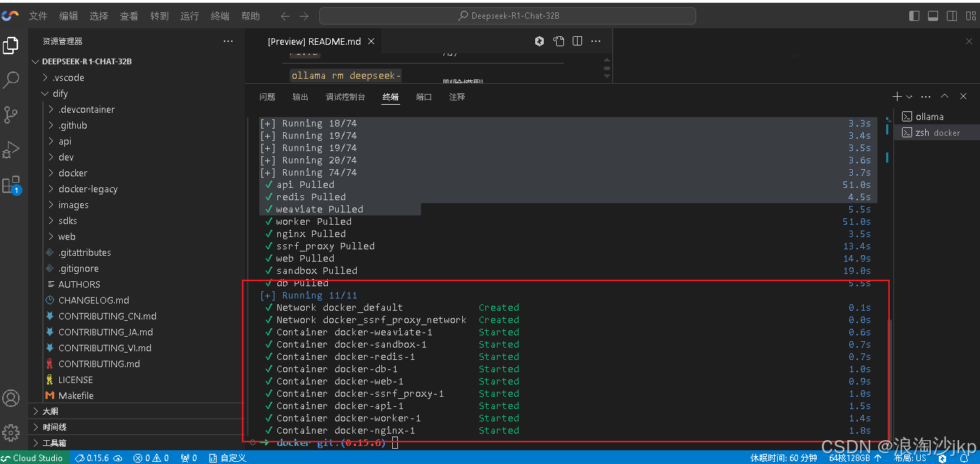Open the Manage gear icon

tap(11, 432)
